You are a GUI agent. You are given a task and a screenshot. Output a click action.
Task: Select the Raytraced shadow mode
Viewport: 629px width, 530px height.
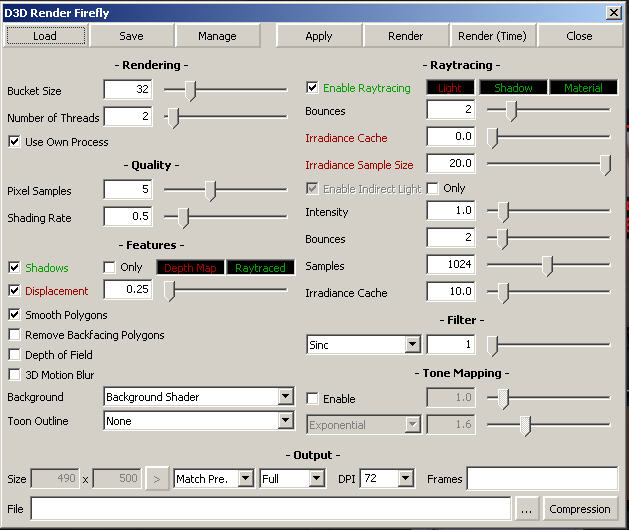[259, 268]
